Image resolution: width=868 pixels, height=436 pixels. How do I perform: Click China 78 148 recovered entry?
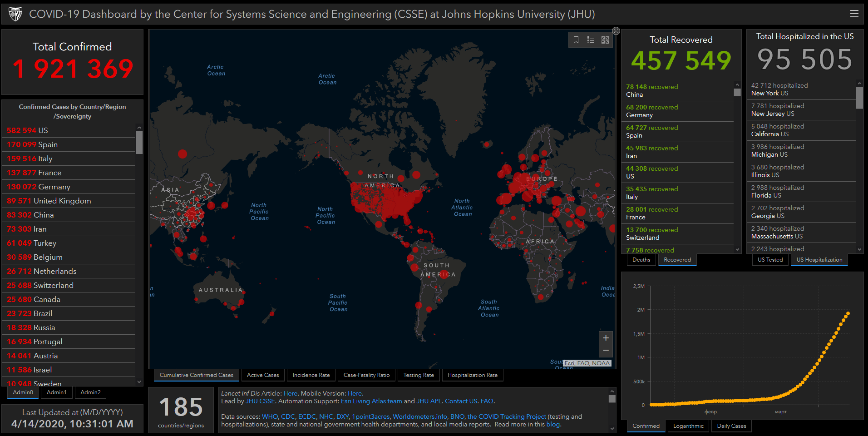click(677, 91)
